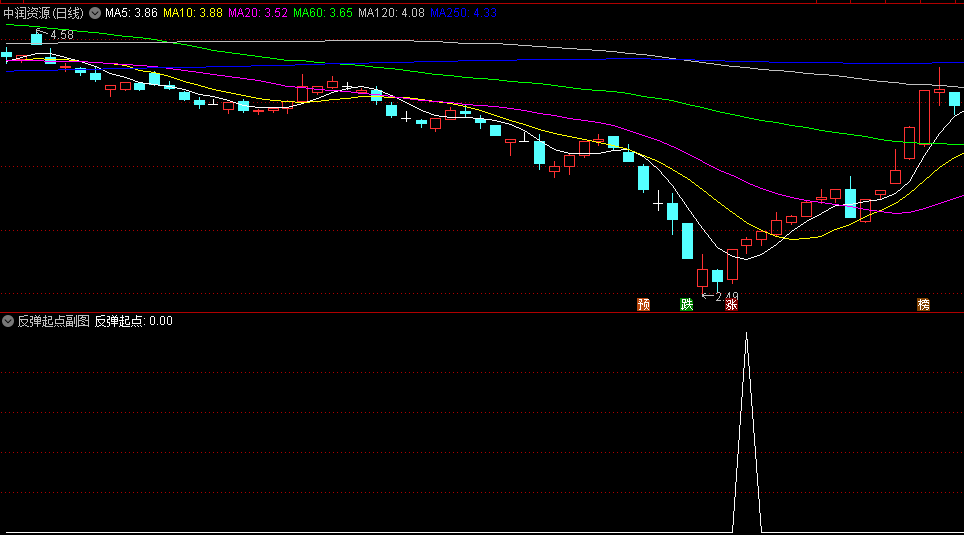Click the 2.49 low price annotation
Image resolution: width=964 pixels, height=535 pixels.
click(727, 297)
